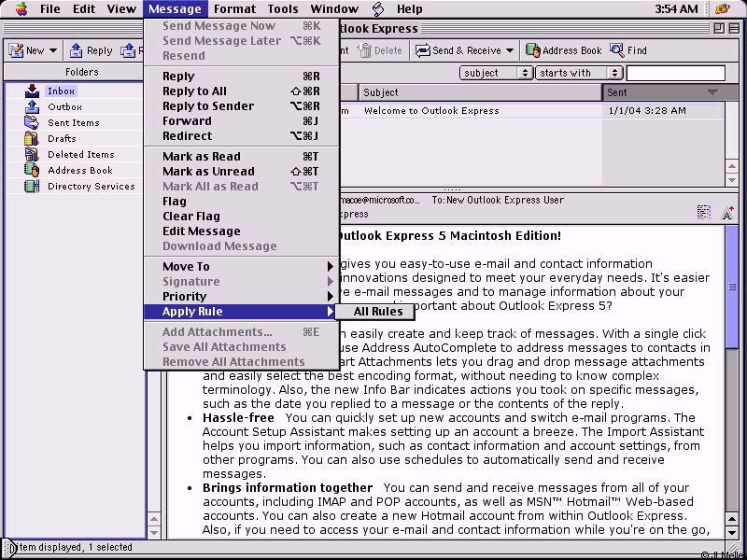The image size is (747, 560).
Task: Click the Find magnifier icon
Action: (x=616, y=50)
